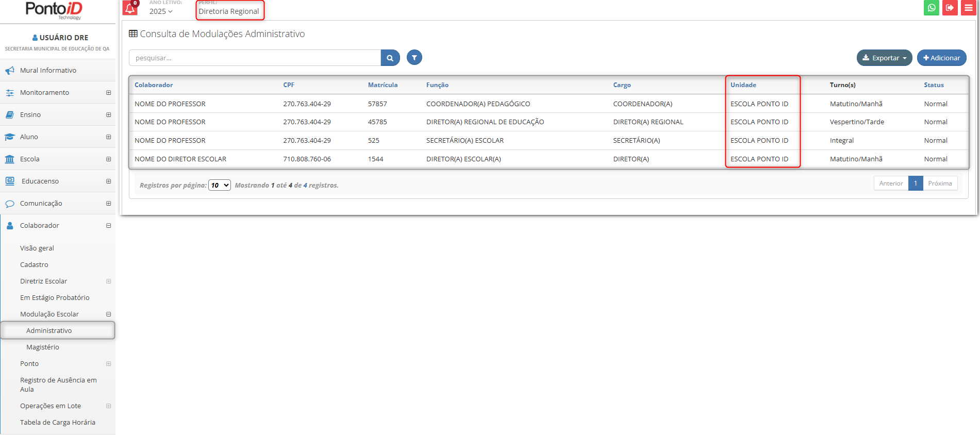
Task: Click matrícula 57857 cell
Action: [377, 104]
